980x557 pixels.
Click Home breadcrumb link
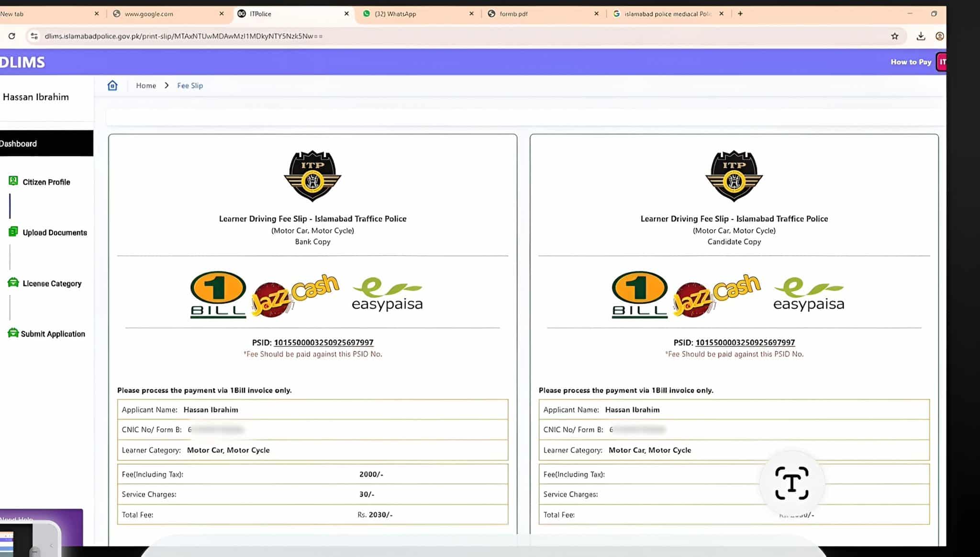[146, 85]
